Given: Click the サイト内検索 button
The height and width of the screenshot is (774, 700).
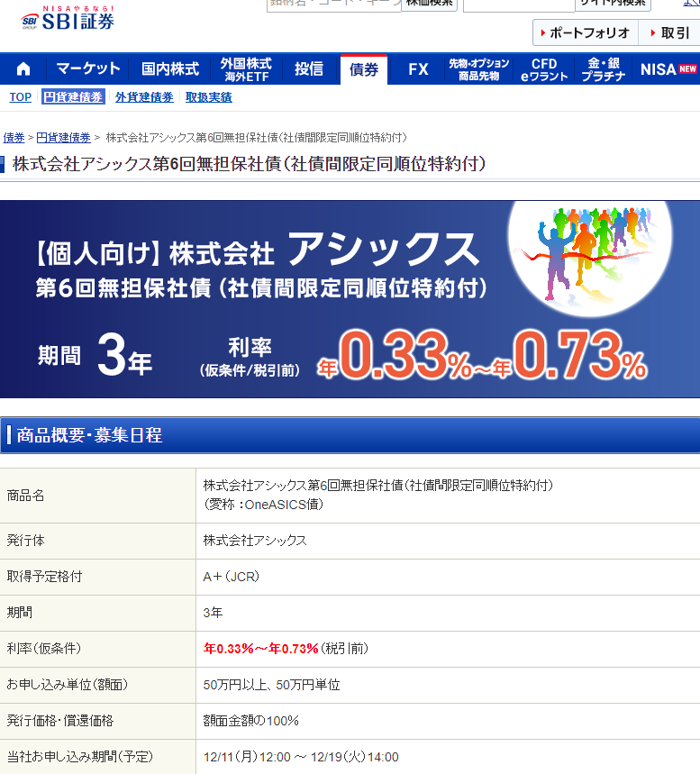Looking at the screenshot, I should (x=613, y=4).
